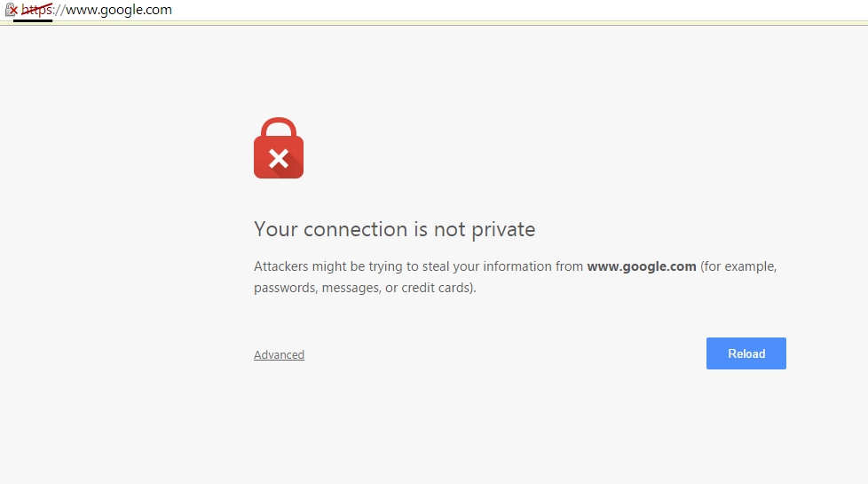This screenshot has height=484, width=868.
Task: Click the 'Your connection is not private' heading
Action: [x=395, y=229]
